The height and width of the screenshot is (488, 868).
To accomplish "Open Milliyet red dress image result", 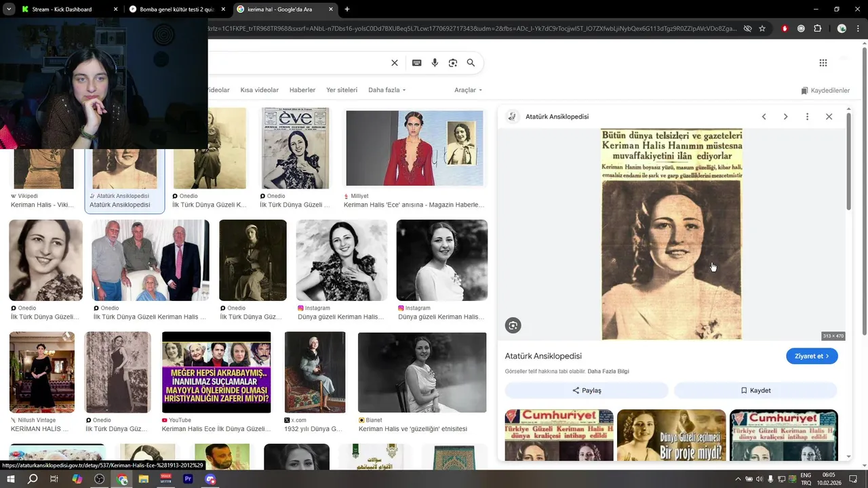I will click(414, 148).
